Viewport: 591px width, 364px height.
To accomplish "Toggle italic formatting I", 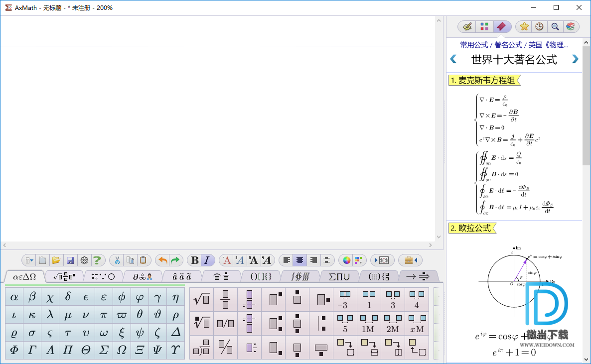I will tap(207, 260).
